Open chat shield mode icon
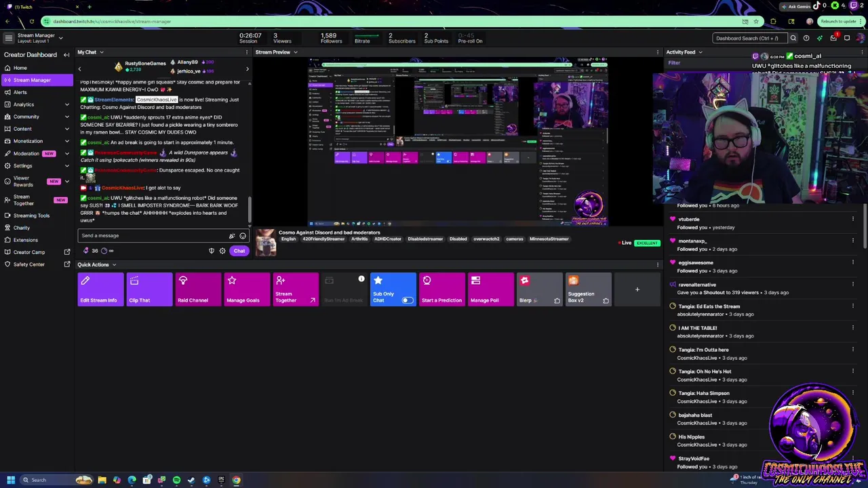868x488 pixels. pyautogui.click(x=212, y=251)
